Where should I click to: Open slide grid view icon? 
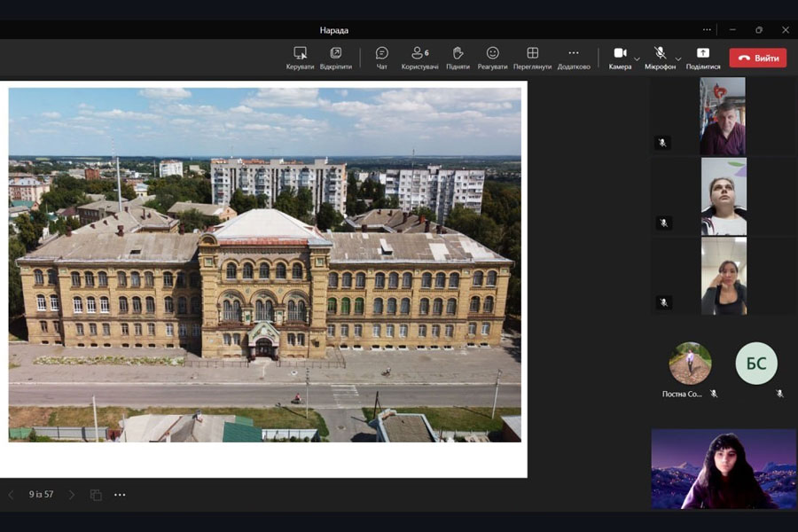point(96,495)
